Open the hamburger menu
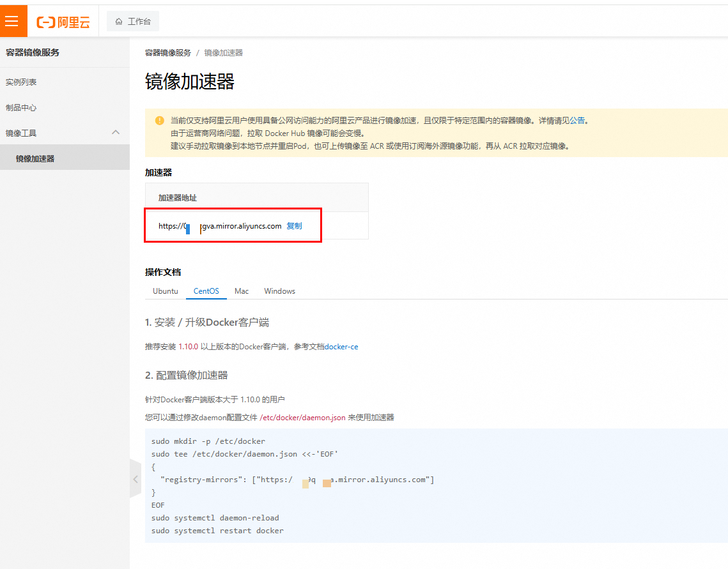This screenshot has width=728, height=569. [x=12, y=21]
